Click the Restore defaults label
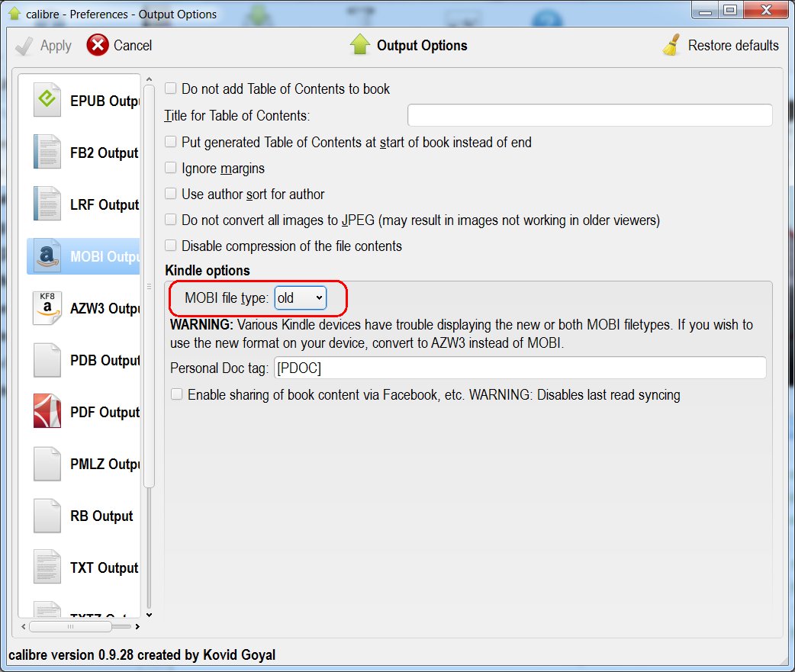The image size is (795, 672). 733,45
